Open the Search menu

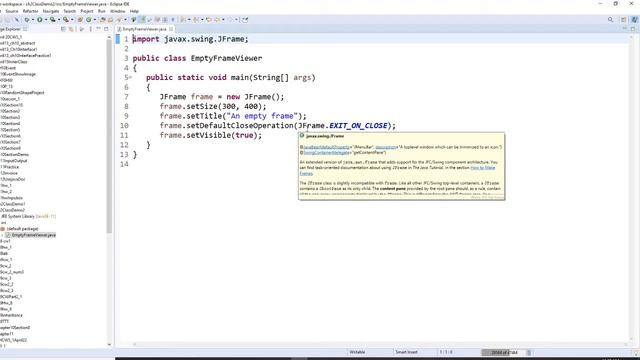(x=70, y=11)
